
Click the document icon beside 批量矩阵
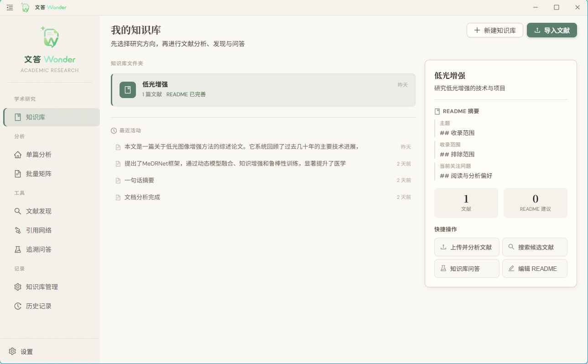click(18, 174)
